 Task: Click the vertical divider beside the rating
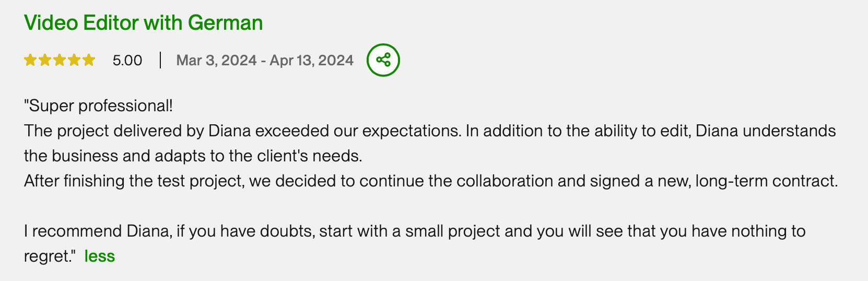tap(160, 60)
